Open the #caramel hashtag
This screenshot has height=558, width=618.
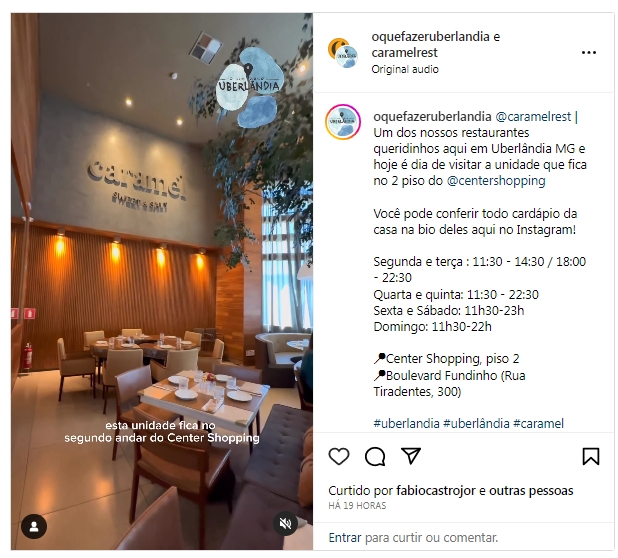pyautogui.click(x=538, y=424)
